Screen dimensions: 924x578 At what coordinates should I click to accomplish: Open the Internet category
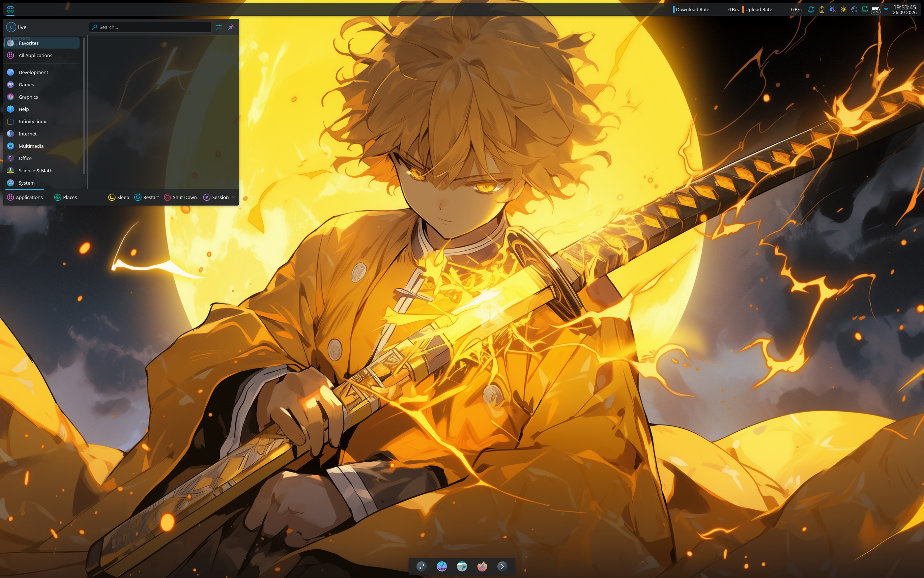click(42, 134)
